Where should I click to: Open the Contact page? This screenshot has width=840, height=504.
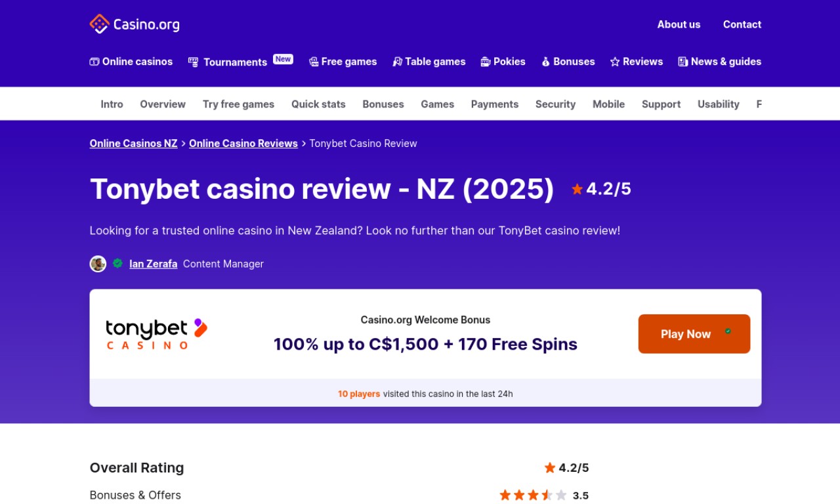pos(742,24)
